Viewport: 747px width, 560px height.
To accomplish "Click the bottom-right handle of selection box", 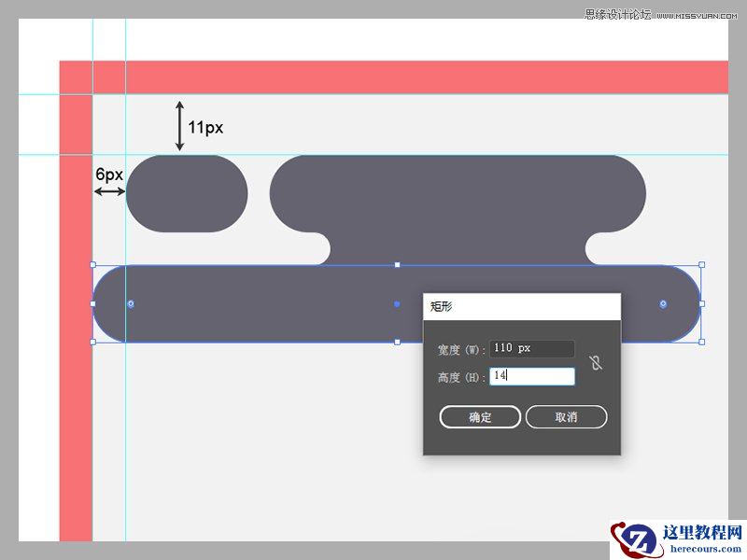I will (x=702, y=342).
